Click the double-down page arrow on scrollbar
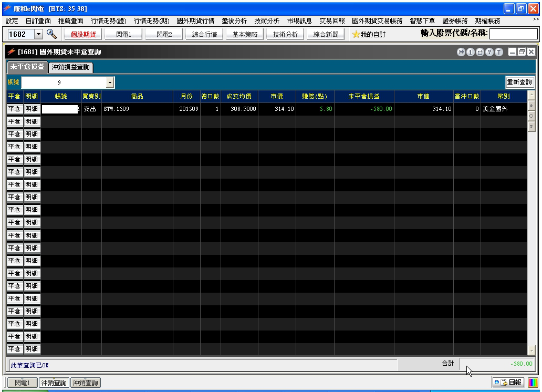Screen dimensions: 542x392 pos(531,127)
